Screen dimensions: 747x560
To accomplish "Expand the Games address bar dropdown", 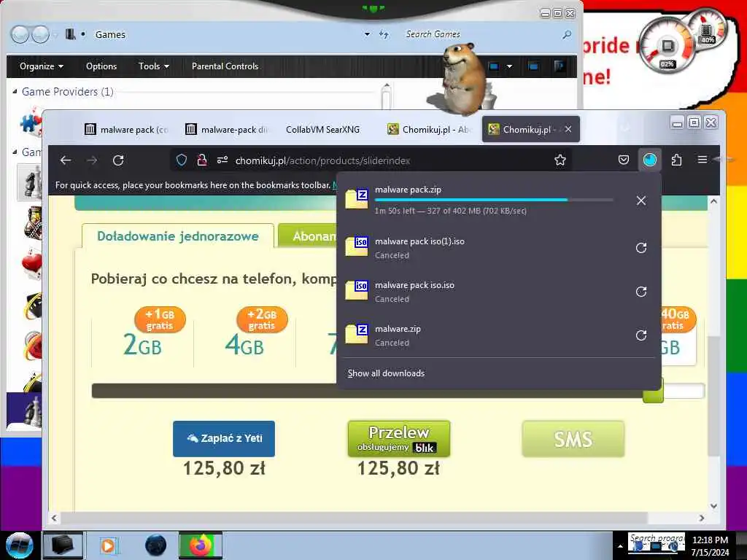I will coord(367,34).
